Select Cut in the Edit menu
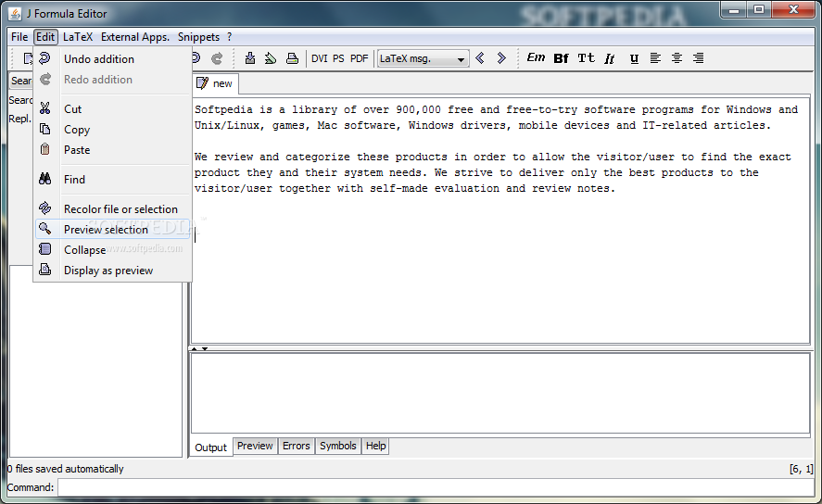Viewport: 822px width, 504px height. (x=113, y=109)
